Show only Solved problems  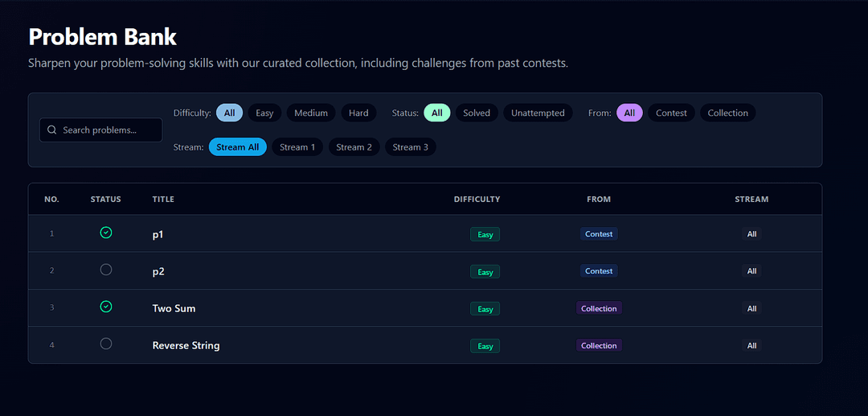(477, 113)
